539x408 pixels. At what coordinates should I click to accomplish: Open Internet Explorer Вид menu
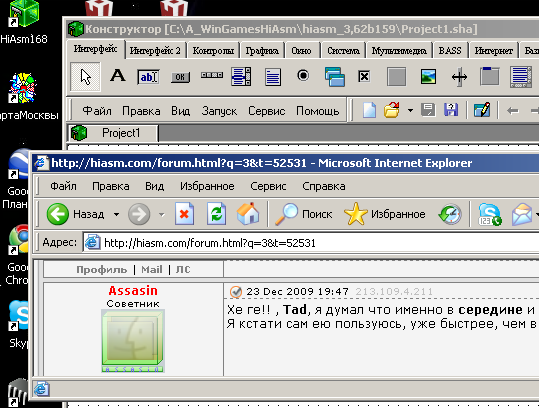(154, 186)
